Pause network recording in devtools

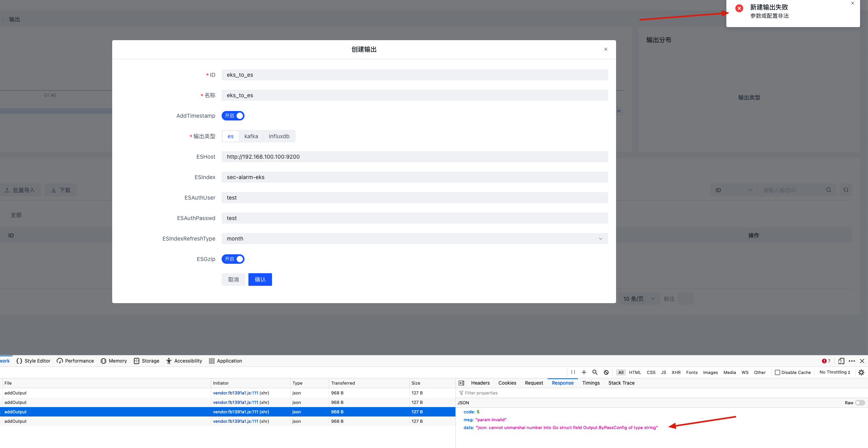point(573,372)
